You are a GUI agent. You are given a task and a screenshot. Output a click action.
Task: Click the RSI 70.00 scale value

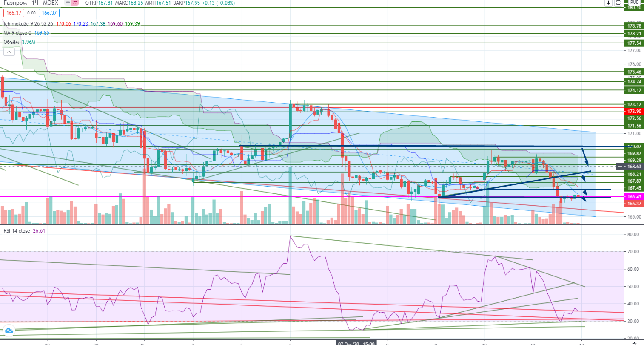click(x=633, y=252)
